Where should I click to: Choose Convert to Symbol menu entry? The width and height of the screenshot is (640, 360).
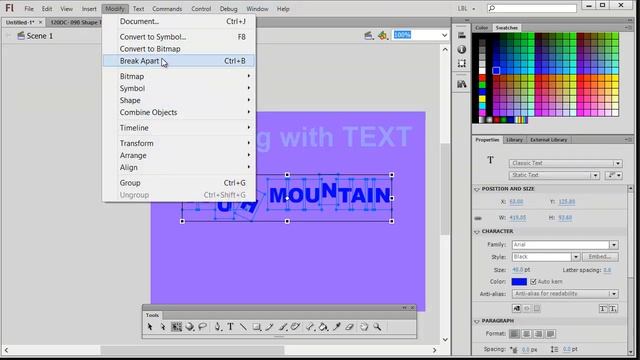pos(179,37)
